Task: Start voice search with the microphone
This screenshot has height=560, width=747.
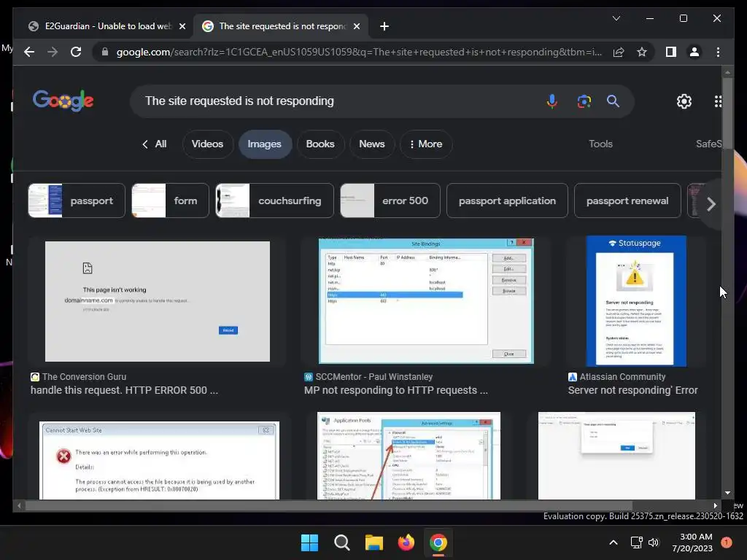Action: coord(551,101)
